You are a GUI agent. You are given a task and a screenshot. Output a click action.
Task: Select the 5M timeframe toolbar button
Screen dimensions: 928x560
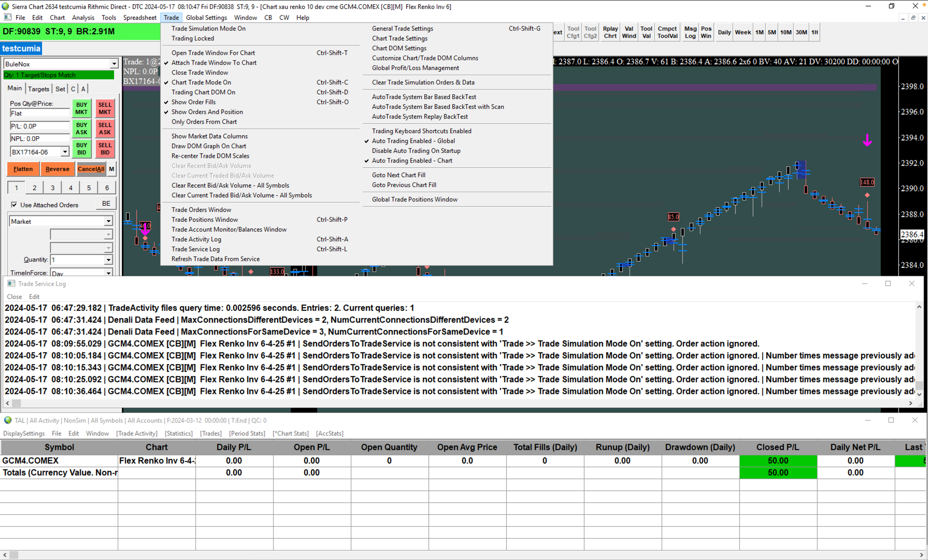pyautogui.click(x=772, y=32)
